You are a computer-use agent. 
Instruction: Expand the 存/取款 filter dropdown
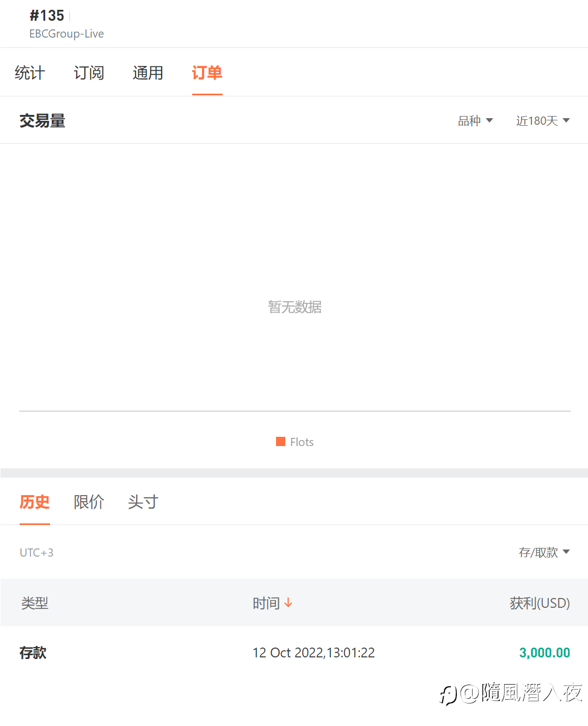(x=544, y=552)
